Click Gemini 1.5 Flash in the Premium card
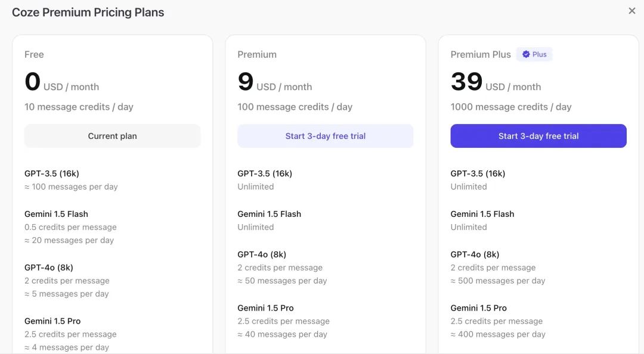 (269, 214)
